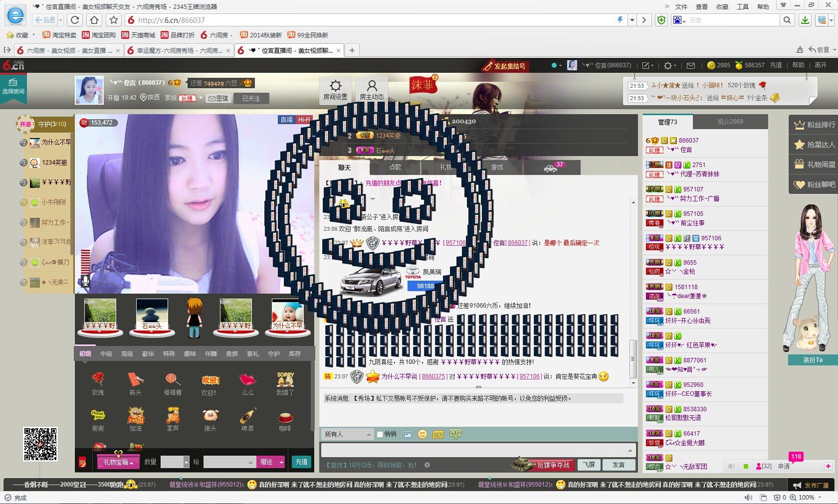This screenshot has width=838, height=504.
Task: Toggle expand on 1234笑豪 guardian row
Action: (x=23, y=163)
